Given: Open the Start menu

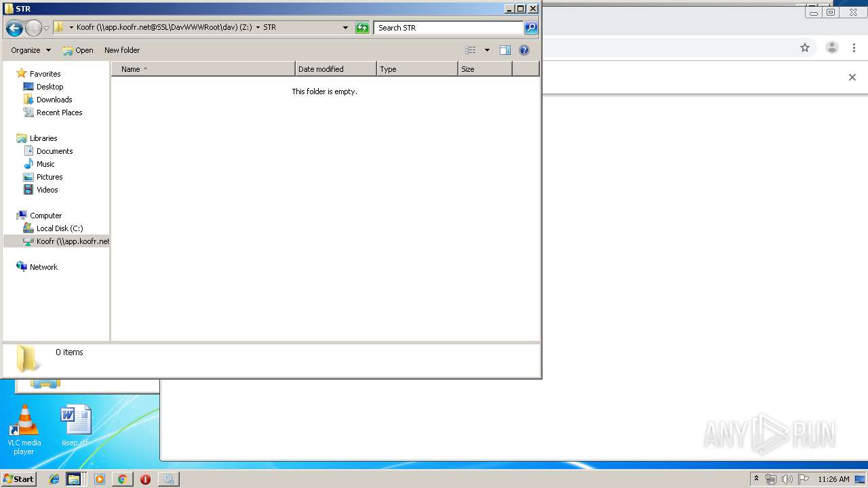Looking at the screenshot, I should coord(18,479).
